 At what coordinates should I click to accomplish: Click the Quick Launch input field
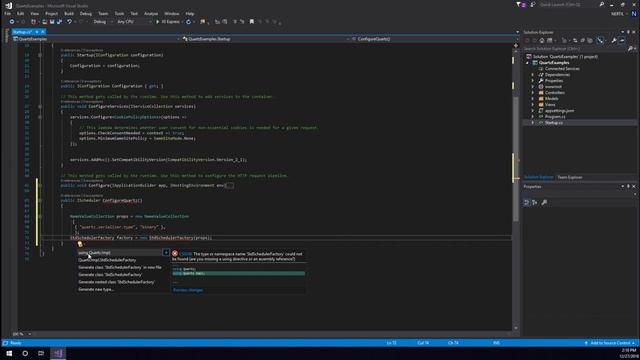(567, 5)
